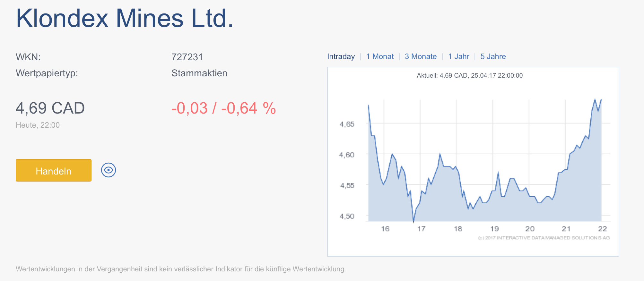Click the eye watchlist icon
Screen dimensions: 644x281
109,170
